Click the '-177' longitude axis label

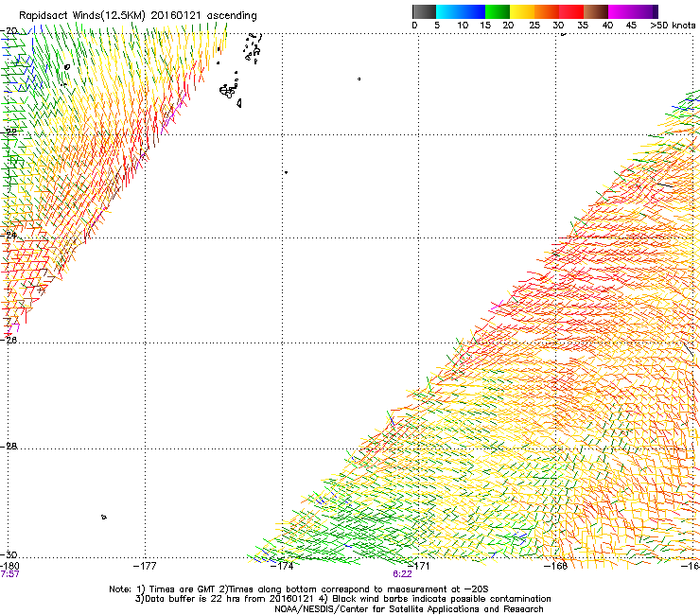point(145,566)
